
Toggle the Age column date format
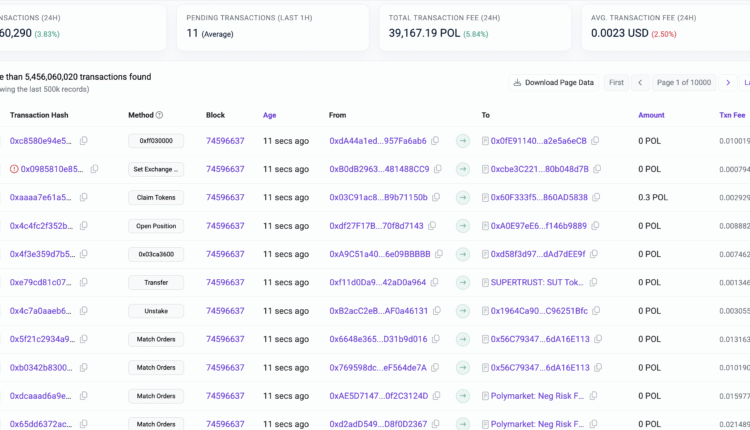tap(269, 115)
